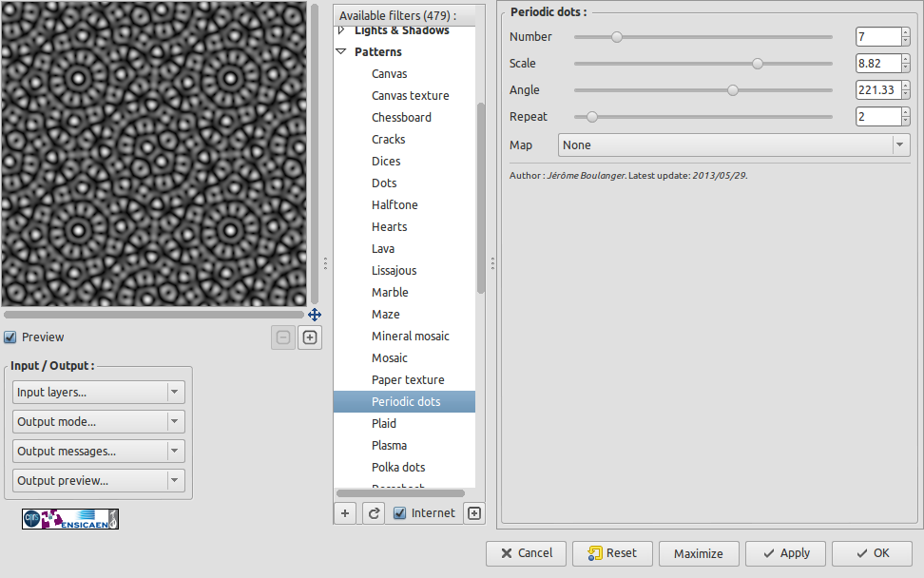Toggle the Internet checkbox
The height and width of the screenshot is (578, 924).
click(399, 513)
